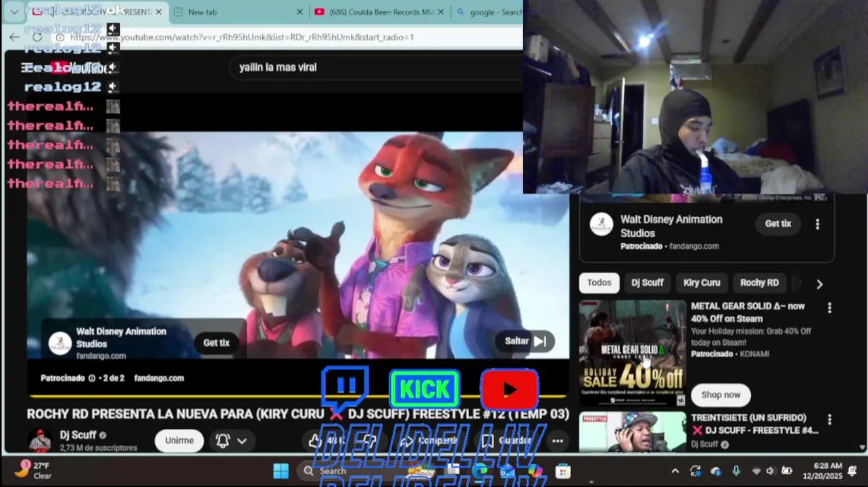Open the tab search chevron in Chrome
Image resolution: width=868 pixels, height=487 pixels.
14,11
